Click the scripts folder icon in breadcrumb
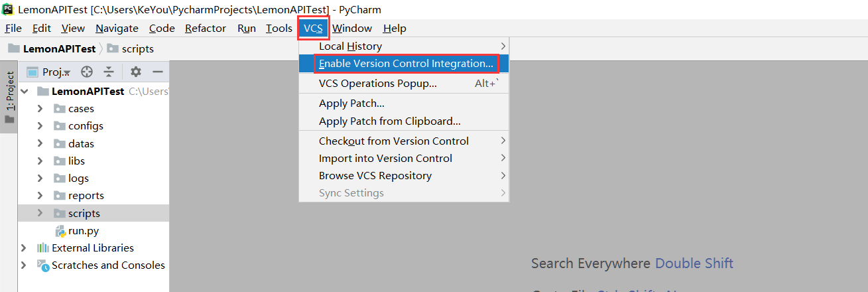 click(113, 48)
